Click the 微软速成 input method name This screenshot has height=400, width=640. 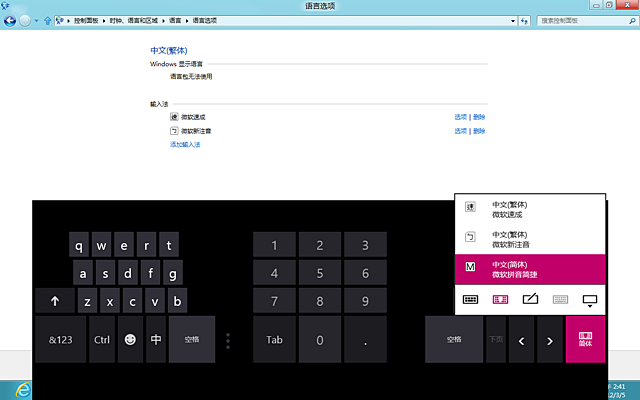click(193, 117)
